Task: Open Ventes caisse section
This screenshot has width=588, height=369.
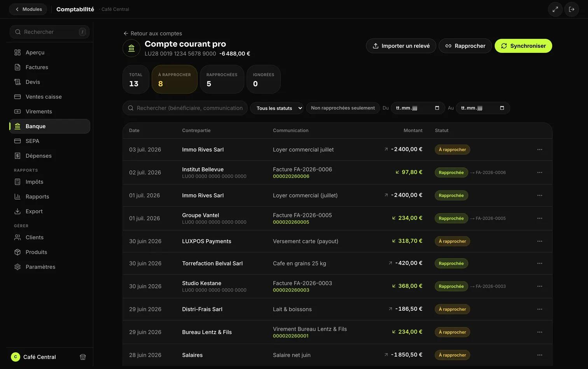Action: [50, 97]
